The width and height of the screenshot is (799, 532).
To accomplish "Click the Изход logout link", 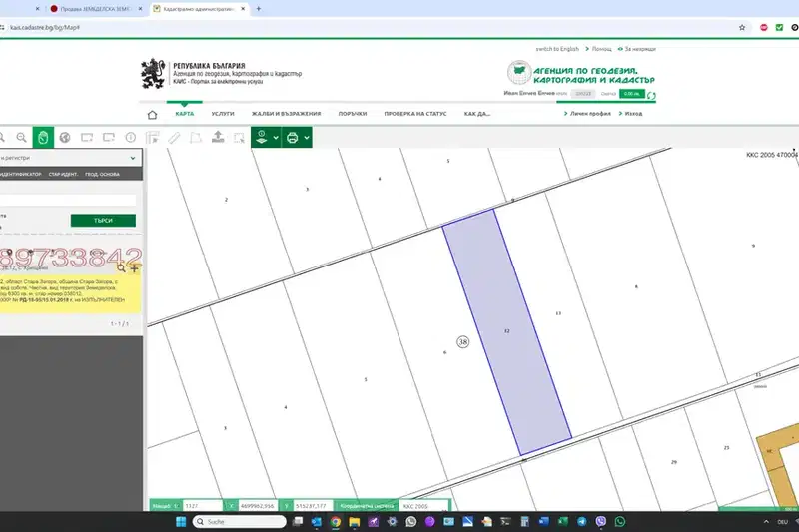I will coord(633,114).
